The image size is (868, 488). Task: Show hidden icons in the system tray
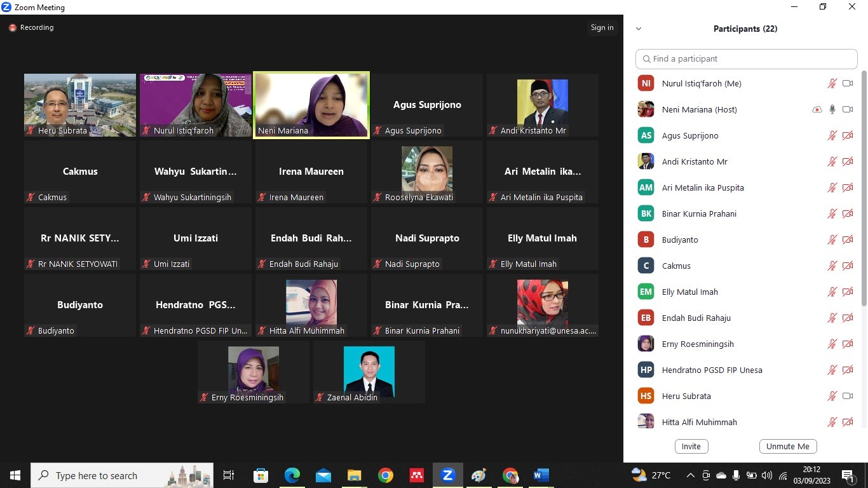point(690,475)
